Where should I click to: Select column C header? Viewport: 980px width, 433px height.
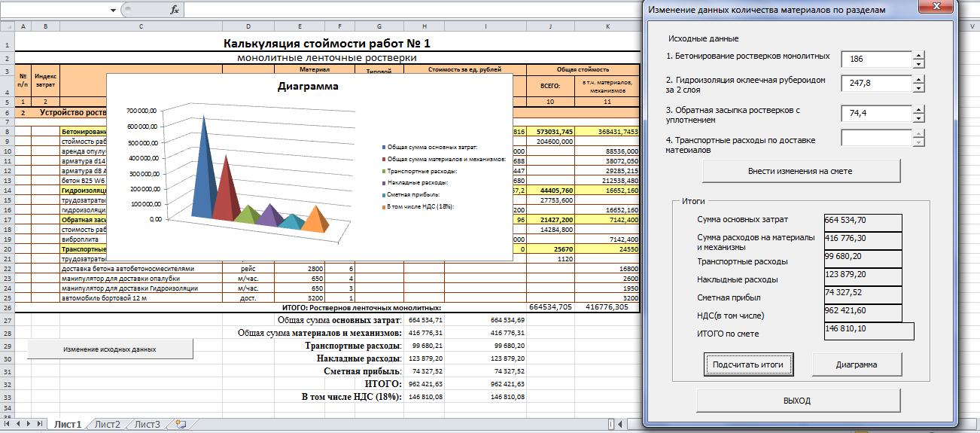pos(142,27)
